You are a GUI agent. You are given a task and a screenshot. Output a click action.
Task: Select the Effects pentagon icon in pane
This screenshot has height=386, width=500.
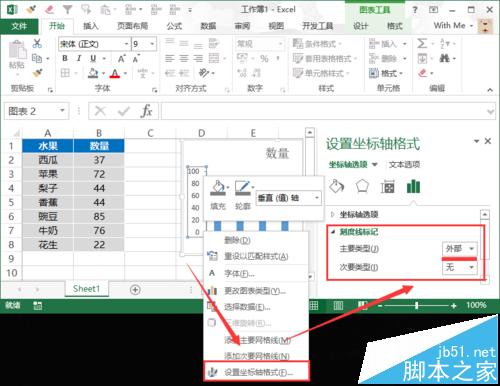pos(362,186)
